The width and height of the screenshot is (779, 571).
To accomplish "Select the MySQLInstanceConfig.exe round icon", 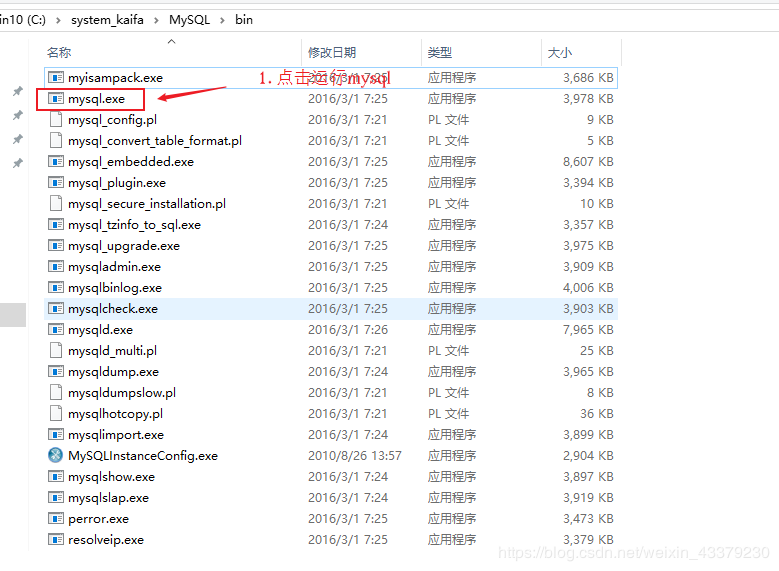I will point(56,455).
